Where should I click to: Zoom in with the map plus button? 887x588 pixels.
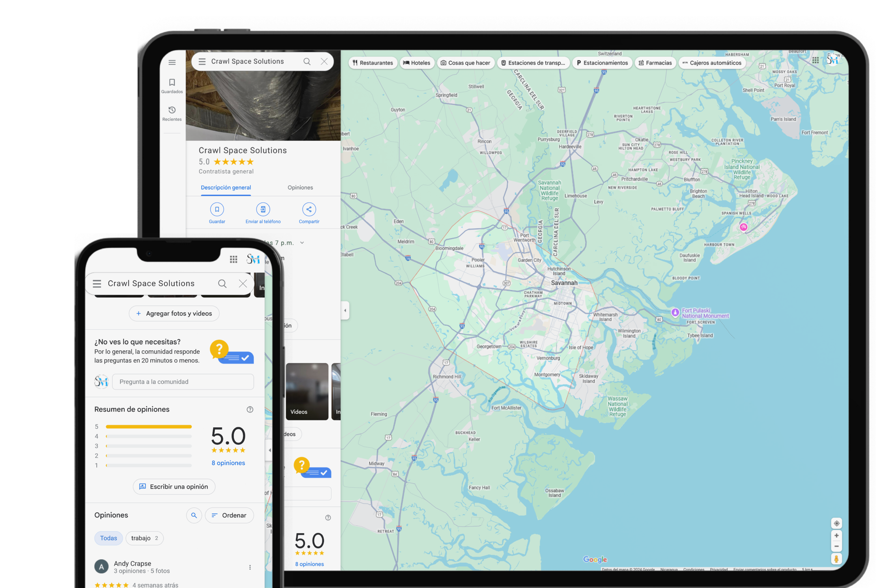click(x=836, y=535)
